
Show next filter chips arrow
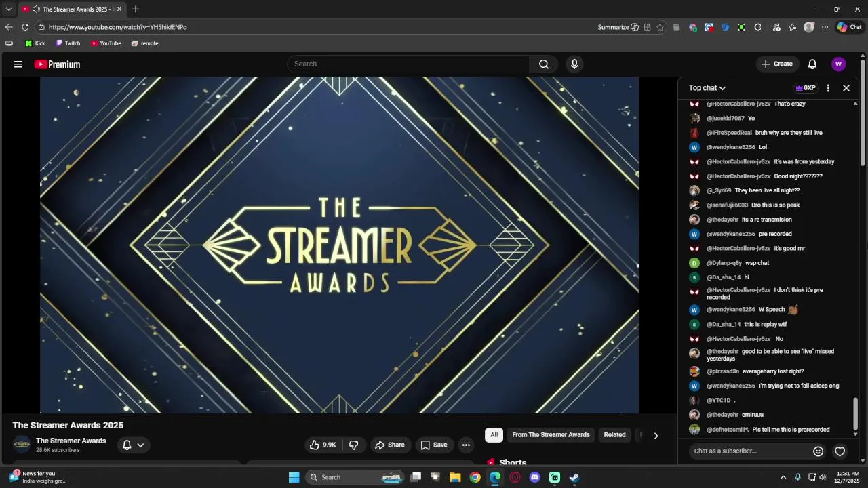656,435
